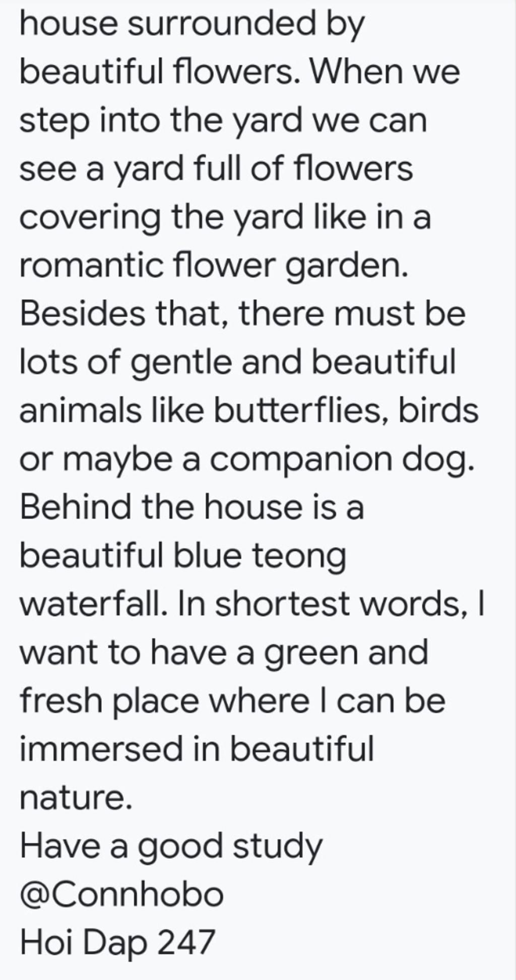516x980 pixels.
Task: Click the word 'romantic' in the text
Action: (91, 266)
